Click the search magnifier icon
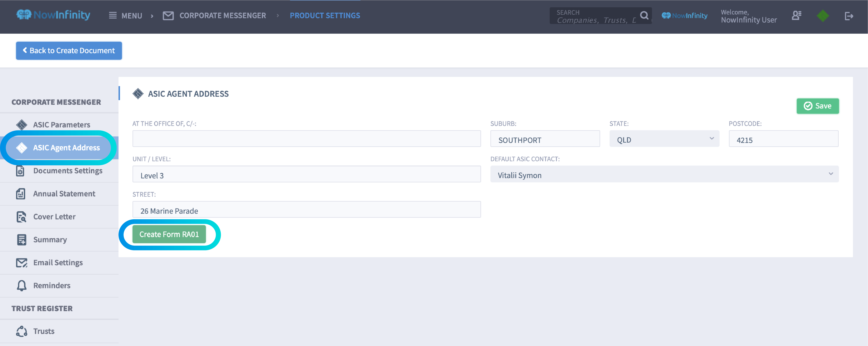868x346 pixels. click(645, 15)
